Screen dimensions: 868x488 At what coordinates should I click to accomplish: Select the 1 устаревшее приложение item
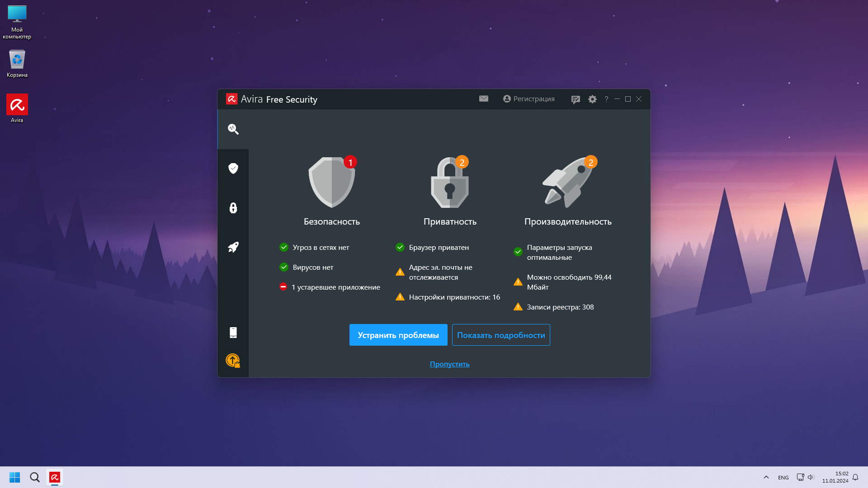(335, 287)
